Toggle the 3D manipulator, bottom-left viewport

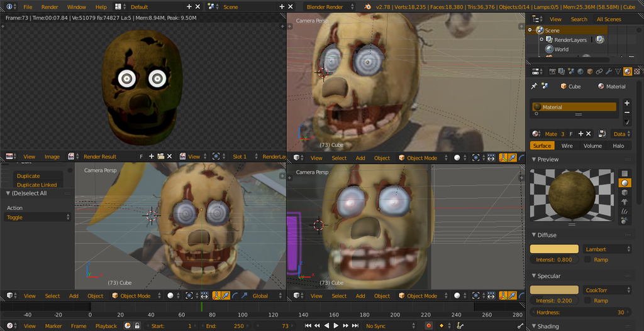(216, 296)
